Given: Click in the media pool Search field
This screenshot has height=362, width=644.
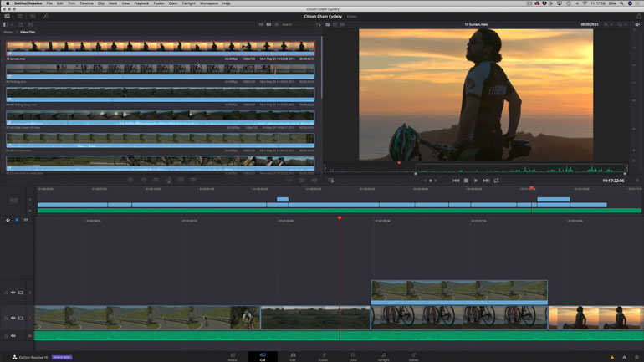Looking at the screenshot, I should [x=298, y=24].
